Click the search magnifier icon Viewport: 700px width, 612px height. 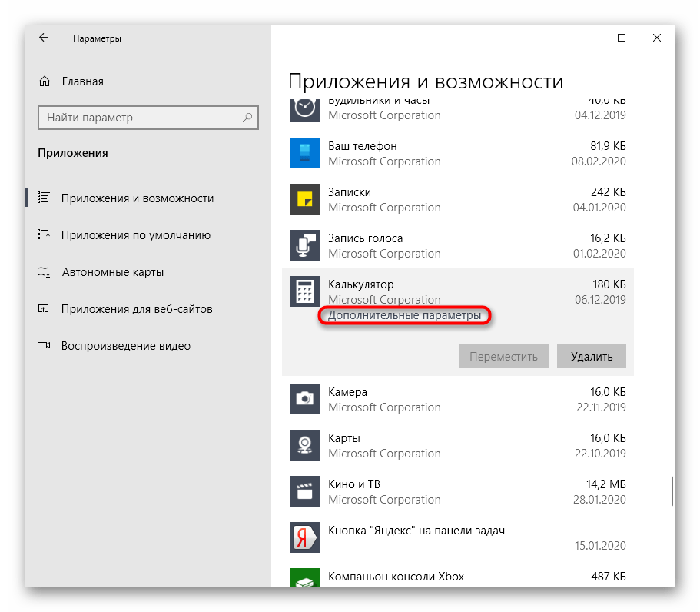pos(247,118)
